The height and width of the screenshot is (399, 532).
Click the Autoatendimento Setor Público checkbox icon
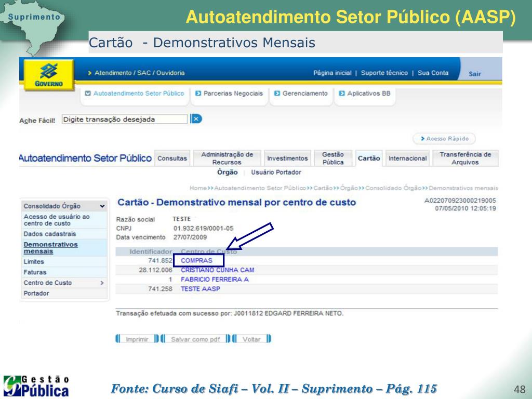(87, 94)
